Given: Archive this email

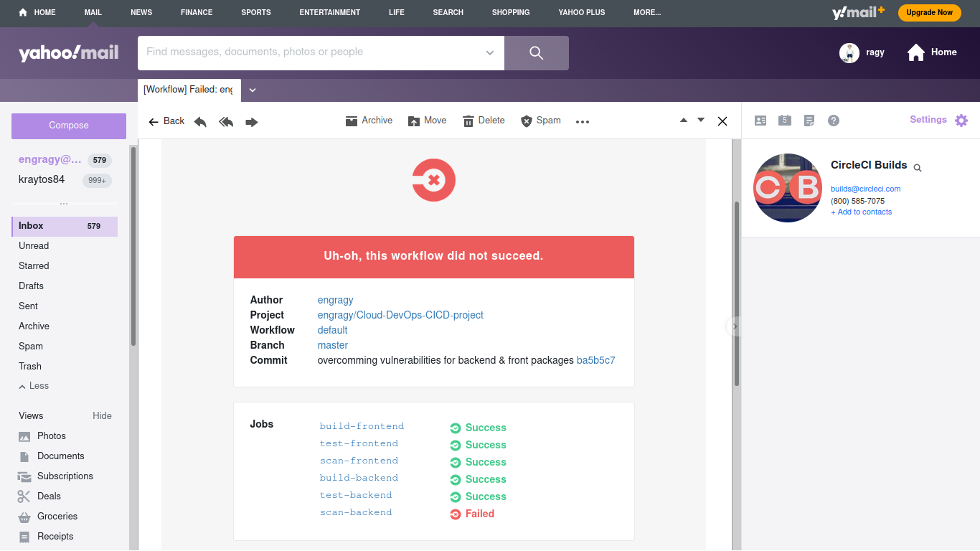Looking at the screenshot, I should click(x=369, y=121).
